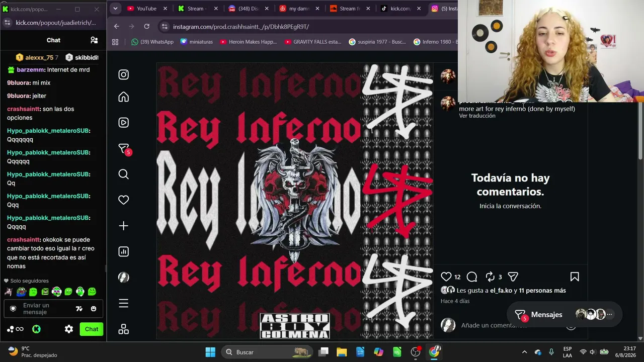Image resolution: width=644 pixels, height=362 pixels.
Task: Open volume control in system tray
Action: click(x=592, y=352)
